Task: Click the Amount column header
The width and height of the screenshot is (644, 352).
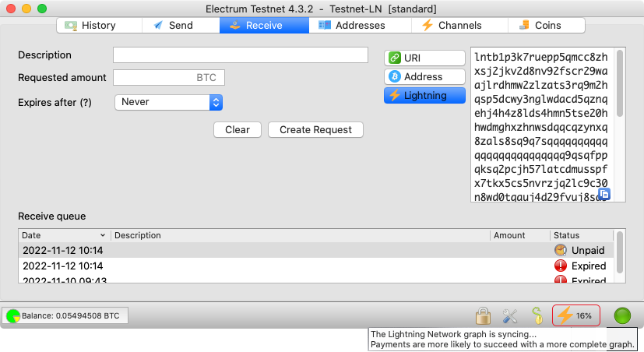Action: coord(519,235)
